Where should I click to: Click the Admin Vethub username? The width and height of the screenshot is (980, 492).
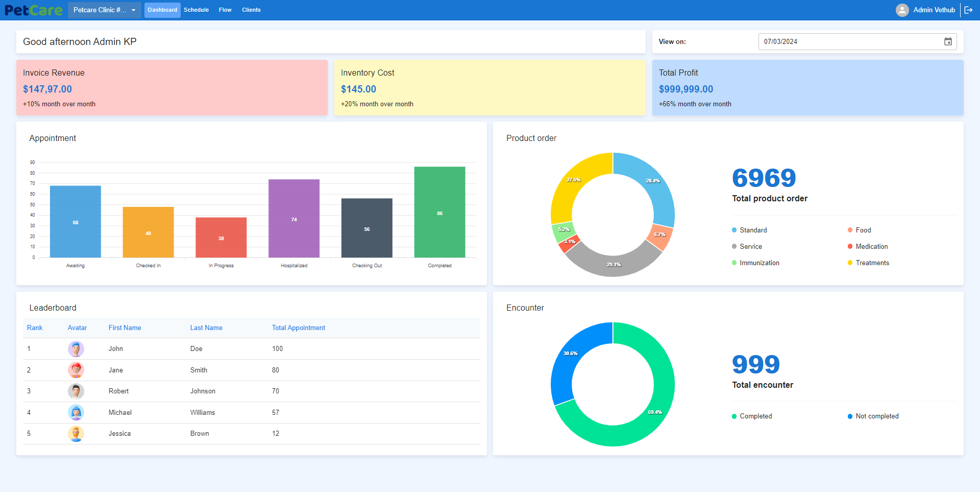tap(934, 10)
